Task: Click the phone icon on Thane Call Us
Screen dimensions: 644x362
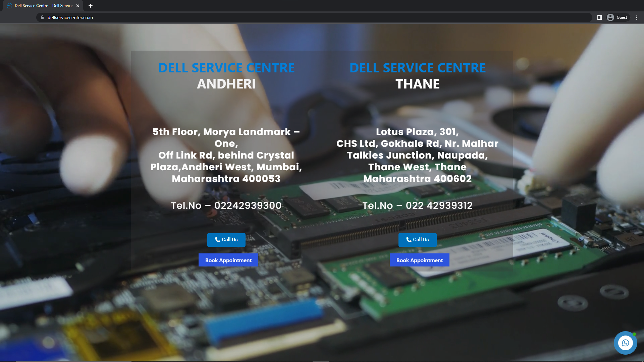Action: 409,240
